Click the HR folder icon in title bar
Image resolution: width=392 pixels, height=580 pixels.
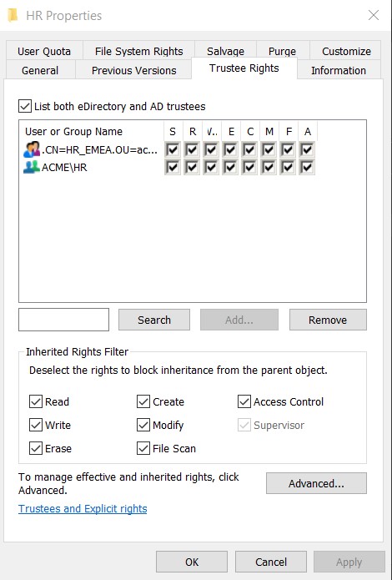13,16
